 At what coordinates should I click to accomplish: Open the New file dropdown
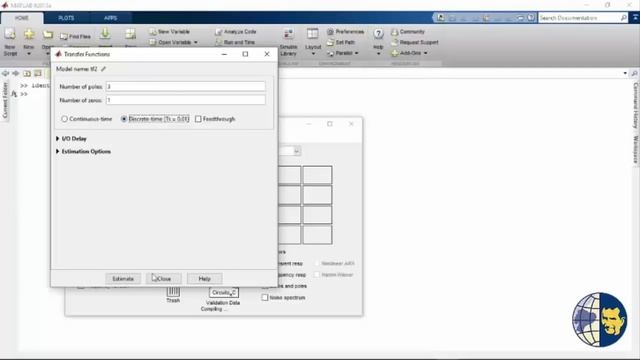click(29, 53)
